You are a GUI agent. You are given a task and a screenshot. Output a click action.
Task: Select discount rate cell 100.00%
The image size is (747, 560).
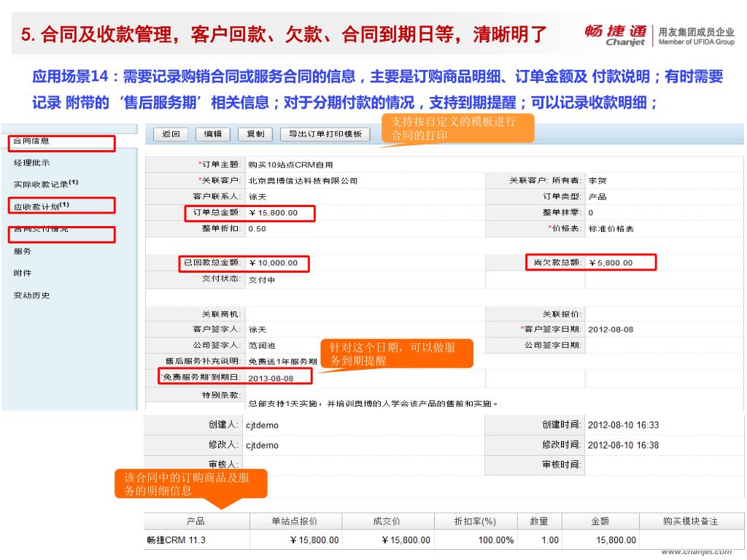coord(496,540)
